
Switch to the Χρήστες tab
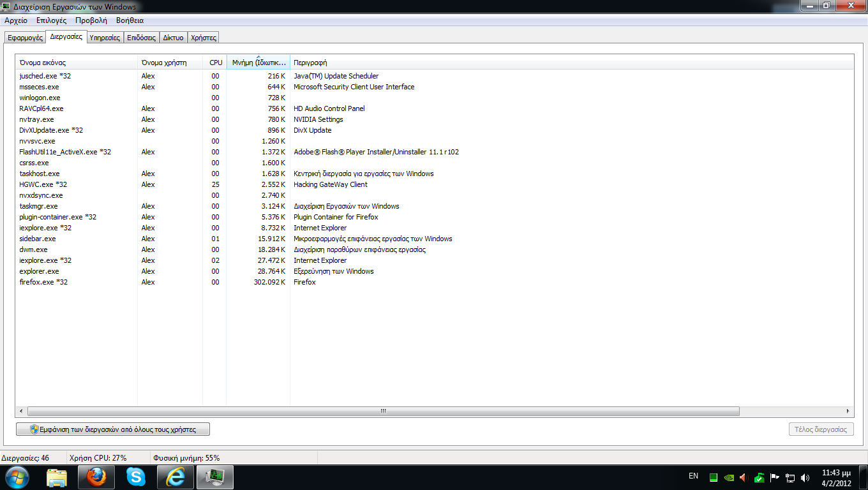coord(204,38)
